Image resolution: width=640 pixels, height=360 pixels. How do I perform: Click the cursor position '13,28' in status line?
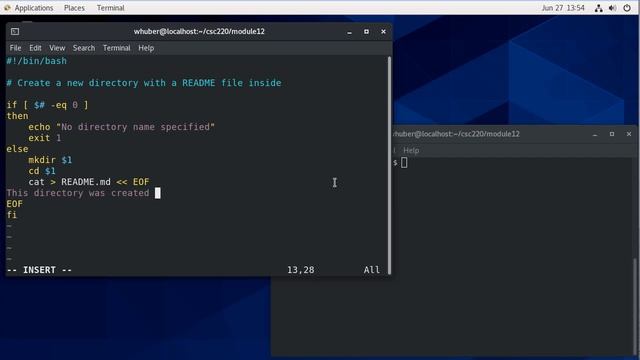(301, 270)
